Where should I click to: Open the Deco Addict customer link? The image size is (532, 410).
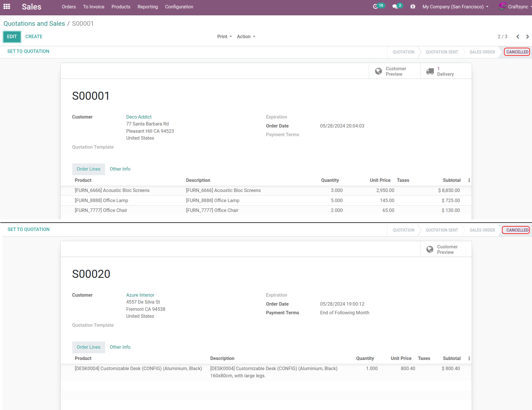[x=139, y=117]
